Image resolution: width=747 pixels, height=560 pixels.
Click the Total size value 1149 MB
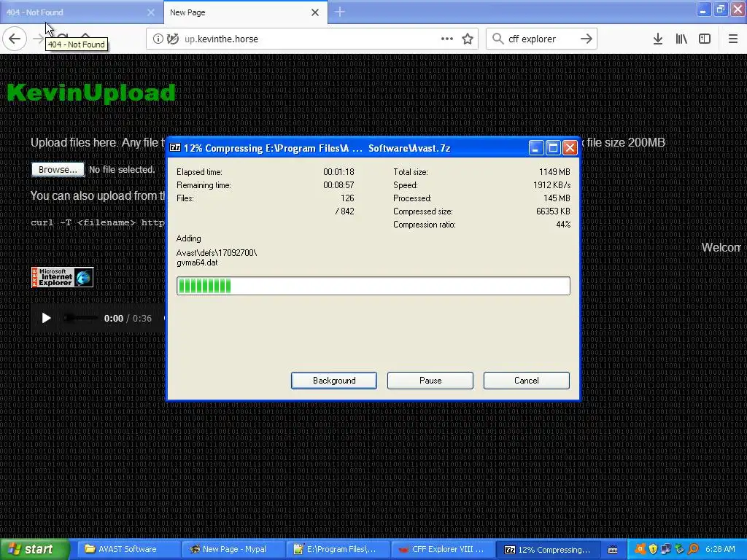pos(554,172)
